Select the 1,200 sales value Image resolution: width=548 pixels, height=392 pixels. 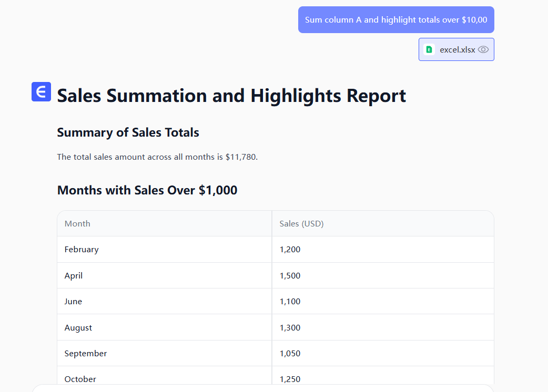(290, 250)
